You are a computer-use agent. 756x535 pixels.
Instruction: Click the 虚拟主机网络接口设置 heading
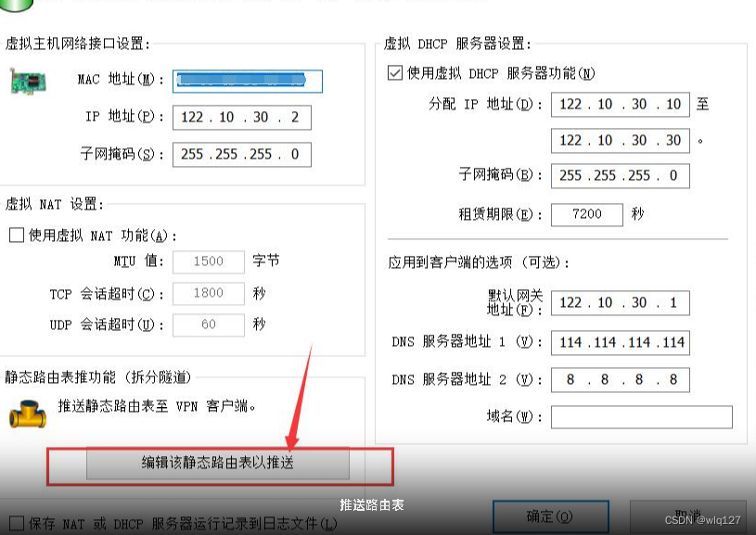click(x=78, y=44)
